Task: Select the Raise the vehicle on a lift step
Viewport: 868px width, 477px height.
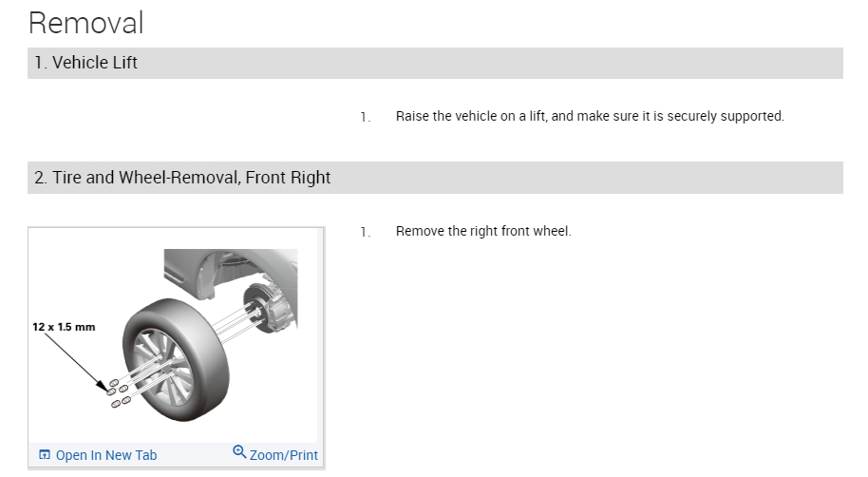Action: click(x=589, y=117)
